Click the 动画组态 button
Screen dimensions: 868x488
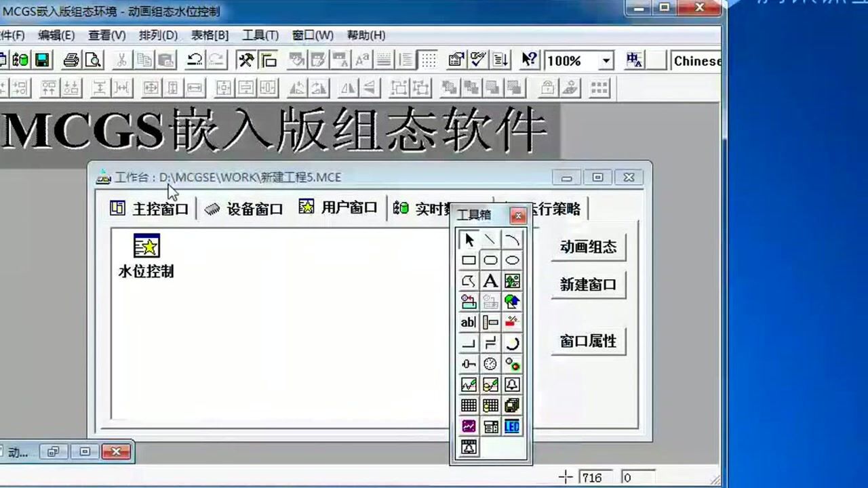[588, 247]
